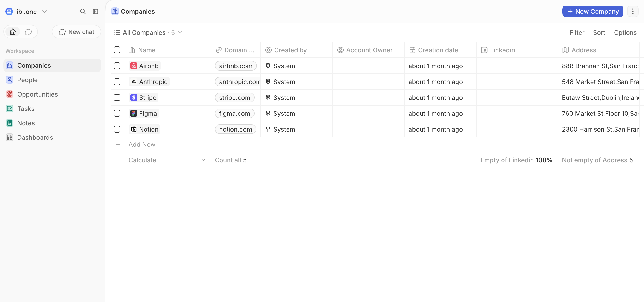This screenshot has height=302, width=644.
Task: Open Opportunities in the sidebar
Action: coord(52,94)
